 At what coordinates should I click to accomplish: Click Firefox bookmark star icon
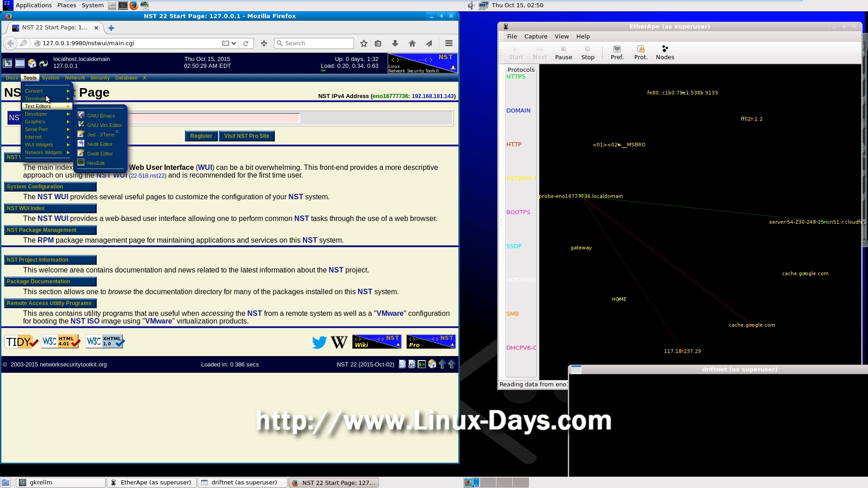point(363,43)
